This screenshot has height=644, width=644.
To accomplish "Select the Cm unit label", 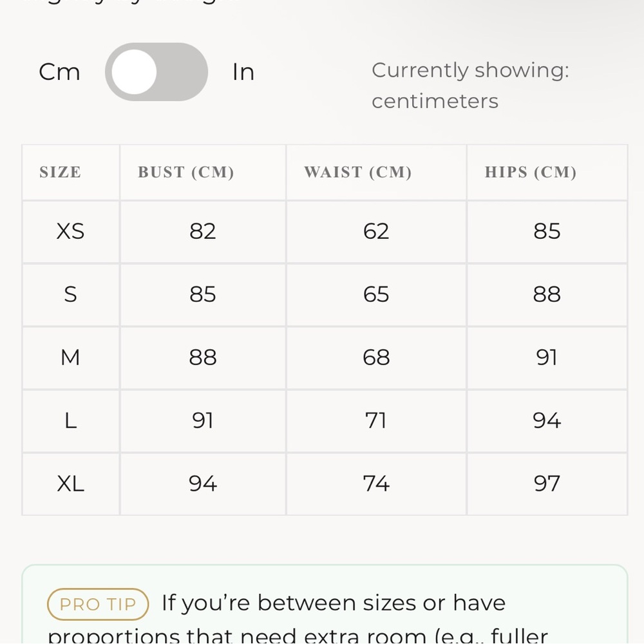I will 59,72.
